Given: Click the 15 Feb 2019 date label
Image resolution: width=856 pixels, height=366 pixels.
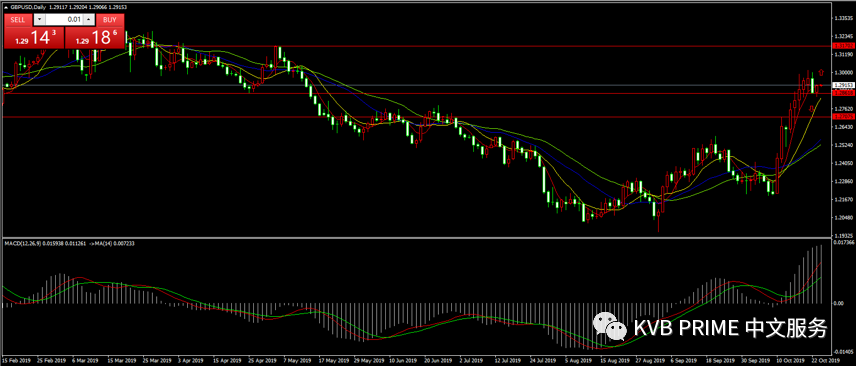Looking at the screenshot, I should click(15, 361).
